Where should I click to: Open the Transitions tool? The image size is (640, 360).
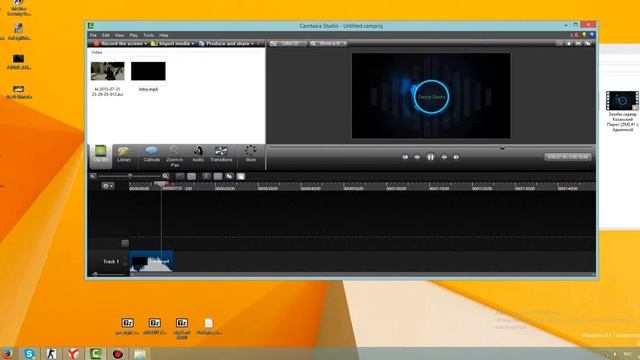coord(221,155)
